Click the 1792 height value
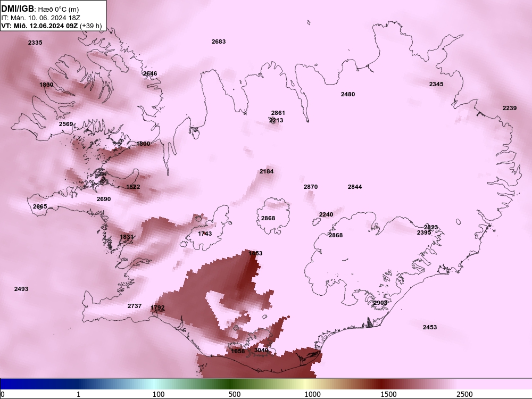The width and height of the screenshot is (532, 399). tap(158, 307)
